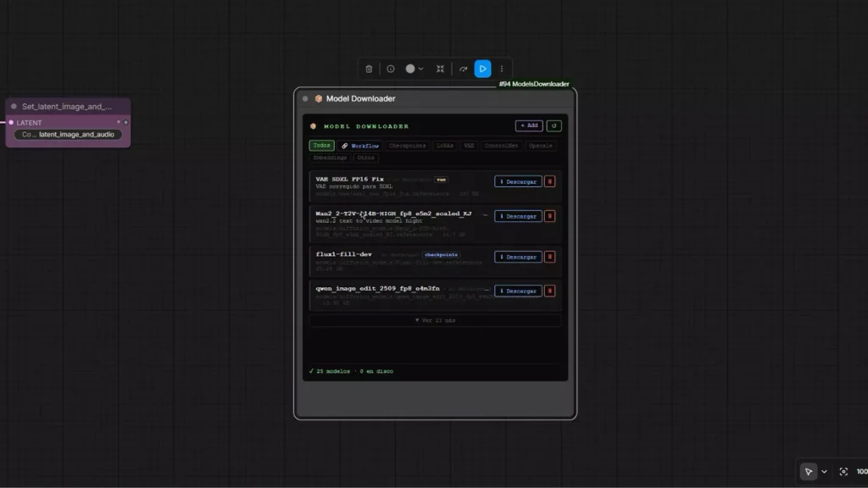The image size is (868, 488).
Task: Click the package icon beside Model Downloader title
Action: click(319, 98)
